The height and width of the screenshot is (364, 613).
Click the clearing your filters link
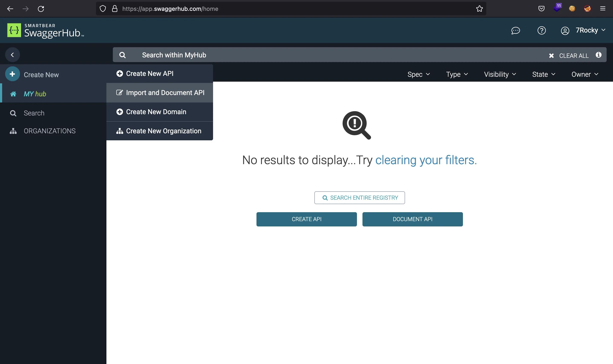pos(426,160)
